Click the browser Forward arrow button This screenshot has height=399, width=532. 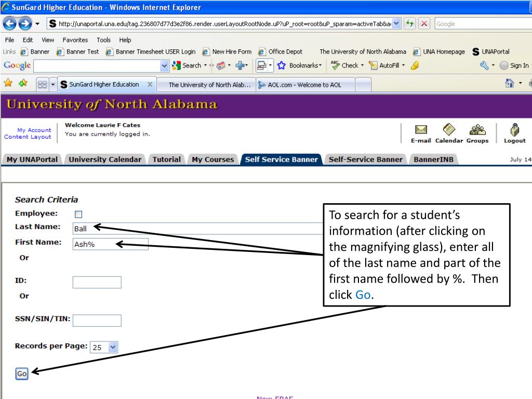pyautogui.click(x=25, y=23)
